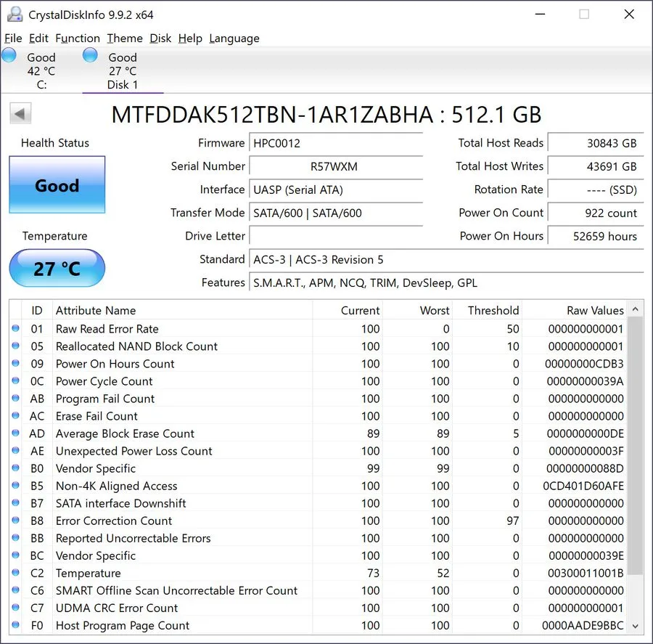653x644 pixels.
Task: Open the Theme menu
Action: pyautogui.click(x=125, y=38)
